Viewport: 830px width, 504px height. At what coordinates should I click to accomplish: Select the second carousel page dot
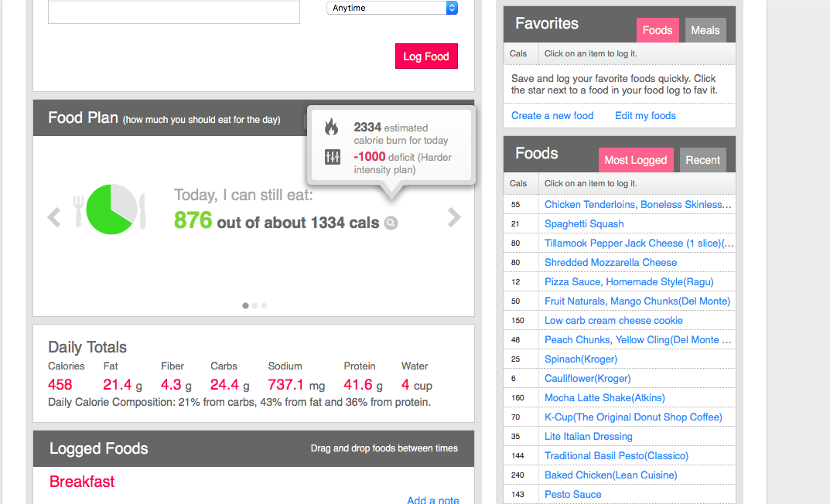point(255,305)
